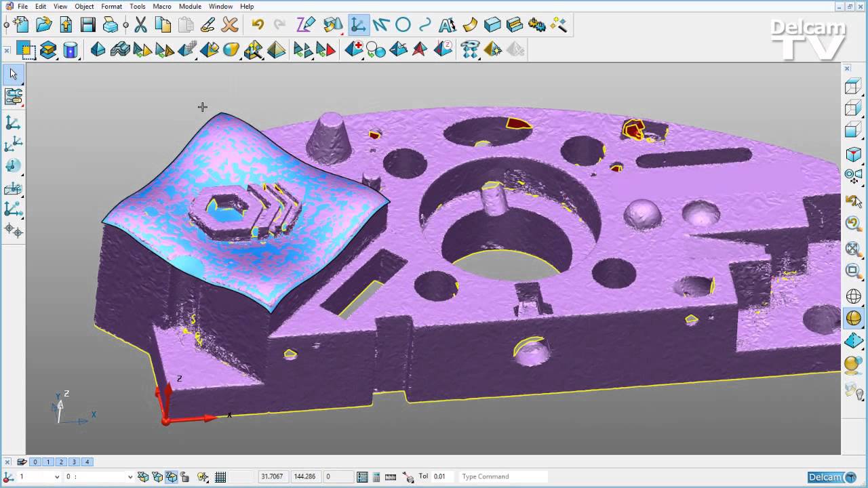Open the Annotation text tool
The image size is (868, 488).
coord(448,25)
